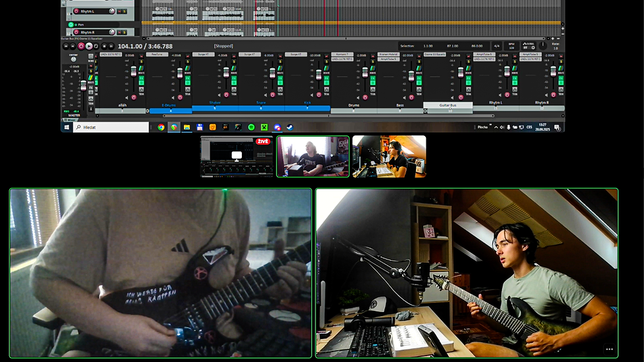Click the Windows Start button
Image resolution: width=644 pixels, height=362 pixels.
coord(66,127)
